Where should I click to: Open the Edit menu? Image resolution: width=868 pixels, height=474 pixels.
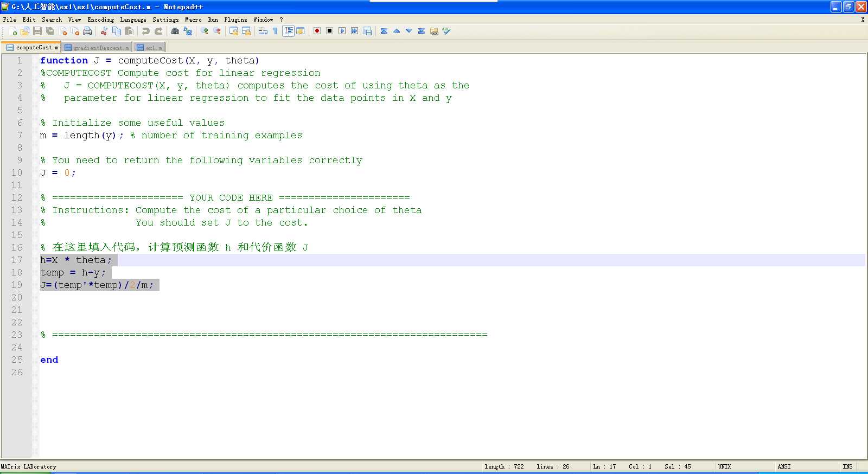click(29, 20)
